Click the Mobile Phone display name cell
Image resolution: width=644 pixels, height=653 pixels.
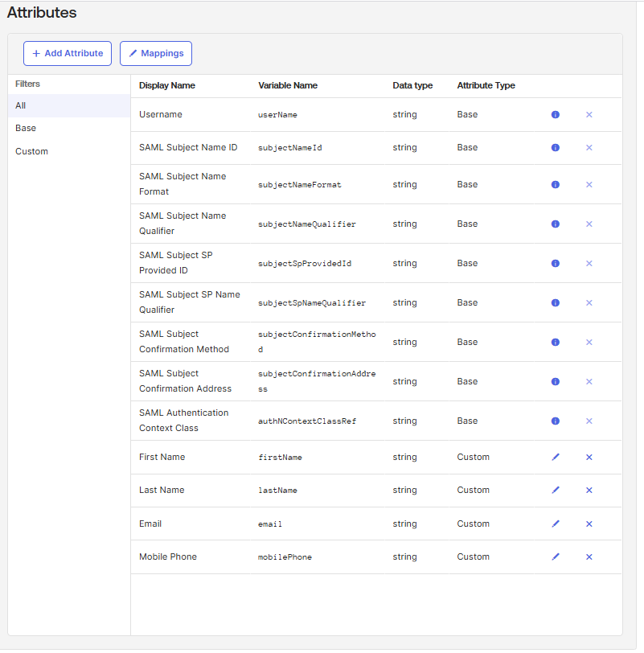click(168, 556)
